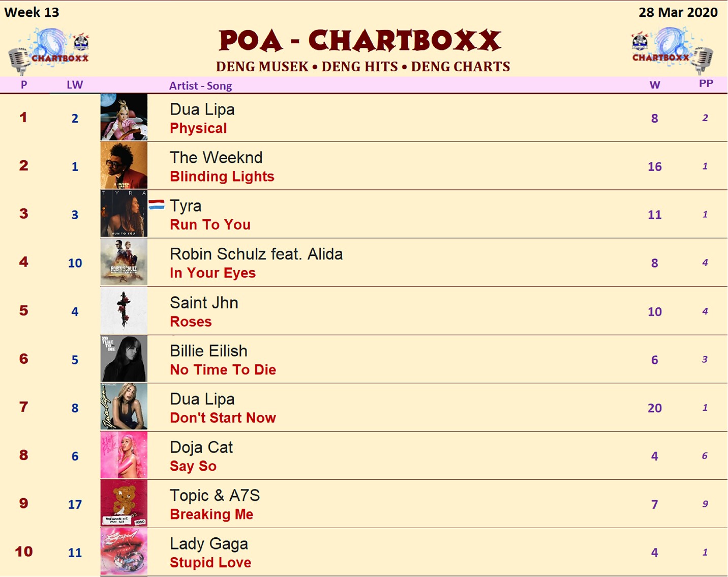Select the Tyra Run To You artwork
Image resolution: width=728 pixels, height=577 pixels.
pos(124,214)
